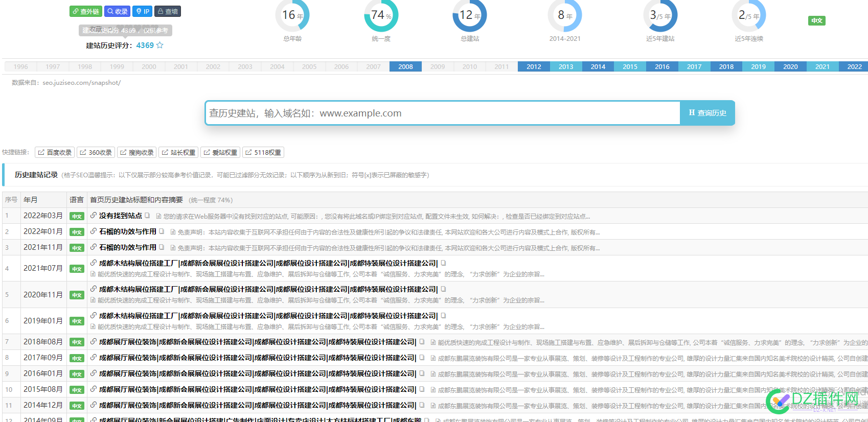Copy the title in the 2016年01月 row

coord(422,373)
